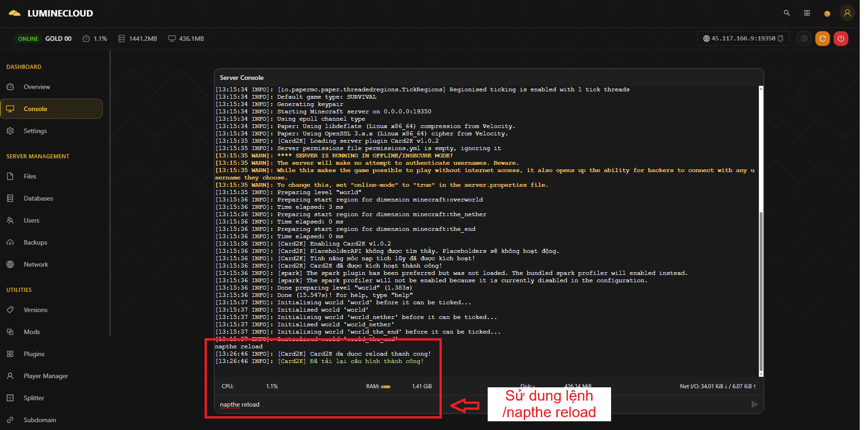The height and width of the screenshot is (430, 868).
Task: Open Player Manager
Action: point(45,376)
